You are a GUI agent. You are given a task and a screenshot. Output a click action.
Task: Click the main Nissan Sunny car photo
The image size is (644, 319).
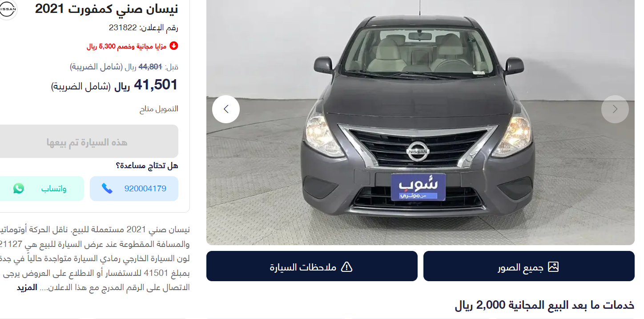click(420, 122)
